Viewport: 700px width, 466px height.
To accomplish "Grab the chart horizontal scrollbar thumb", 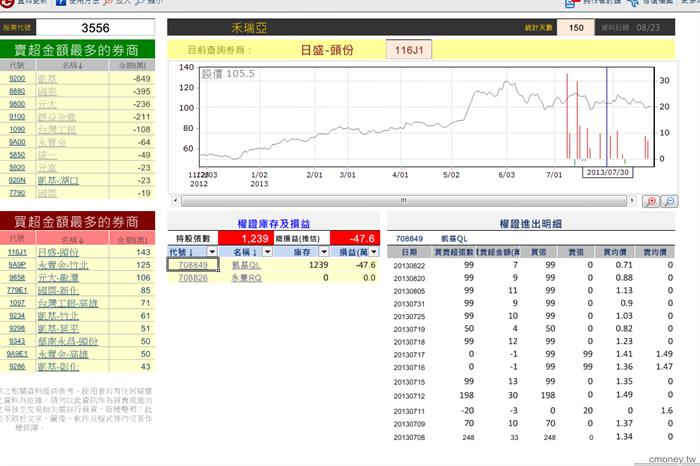I will 404,200.
